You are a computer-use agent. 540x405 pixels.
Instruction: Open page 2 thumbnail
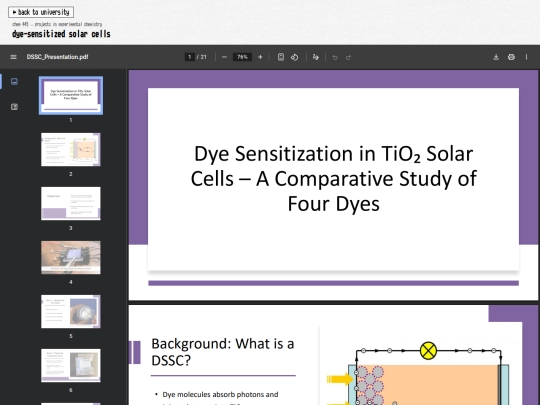pyautogui.click(x=71, y=149)
